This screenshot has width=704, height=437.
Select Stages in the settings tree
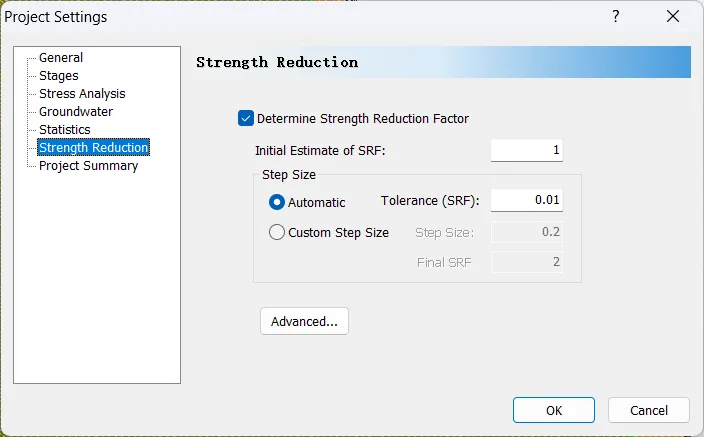[x=58, y=76]
